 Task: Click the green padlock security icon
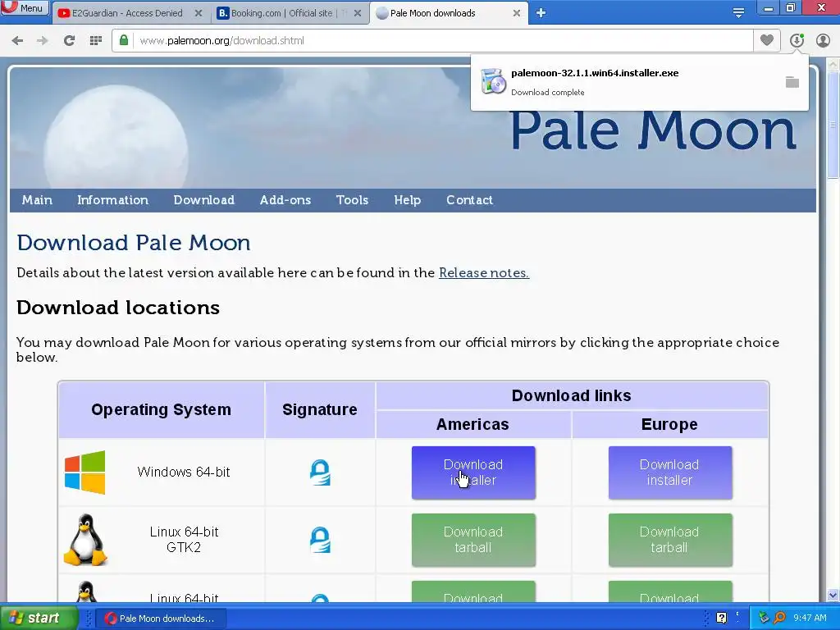point(124,41)
